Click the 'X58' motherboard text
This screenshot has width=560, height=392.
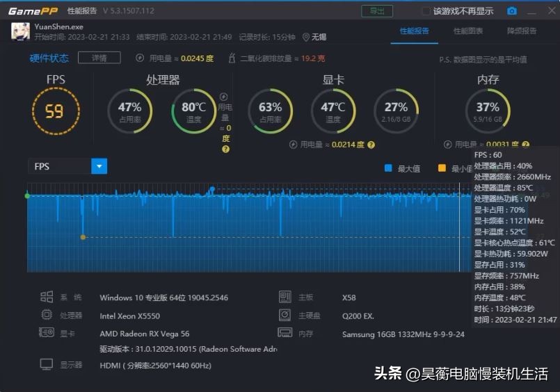349,297
